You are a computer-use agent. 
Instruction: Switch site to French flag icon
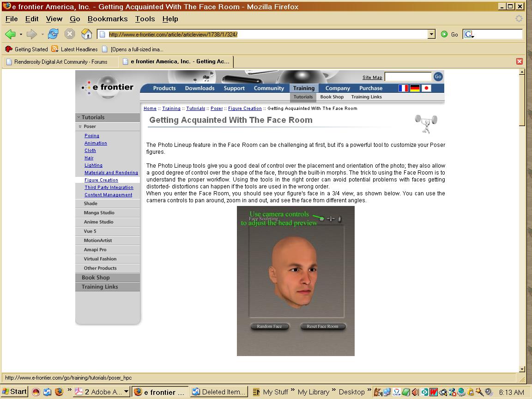coord(404,88)
